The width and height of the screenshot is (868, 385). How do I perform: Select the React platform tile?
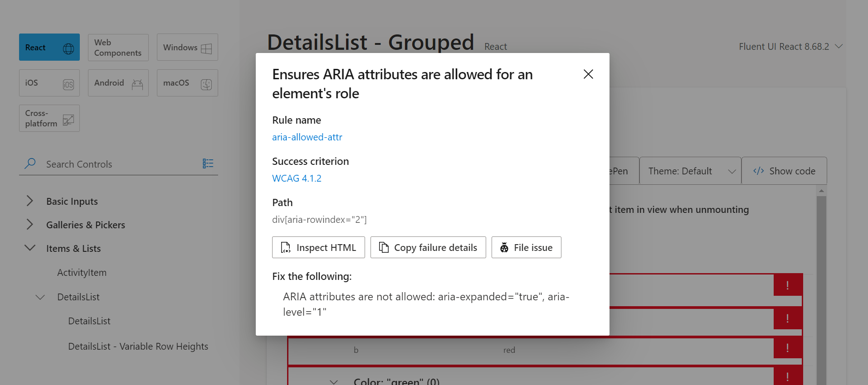[x=49, y=47]
